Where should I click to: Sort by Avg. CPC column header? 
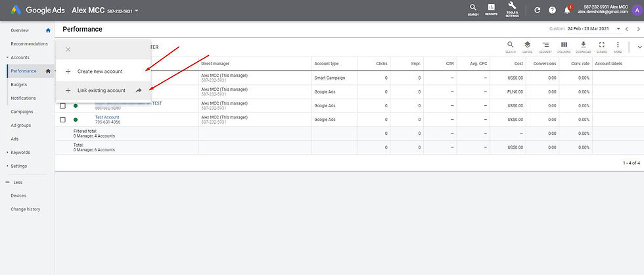tap(478, 64)
